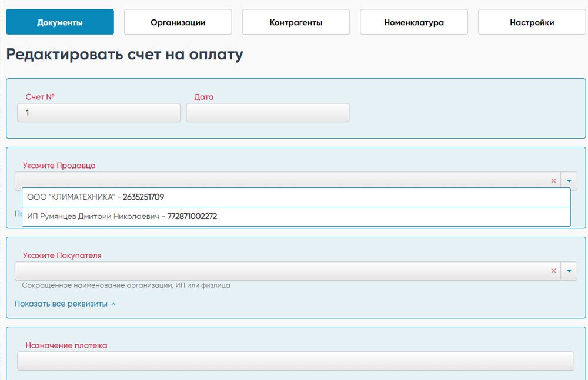The width and height of the screenshot is (588, 380).
Task: Open the Настройки tab
Action: tap(532, 22)
